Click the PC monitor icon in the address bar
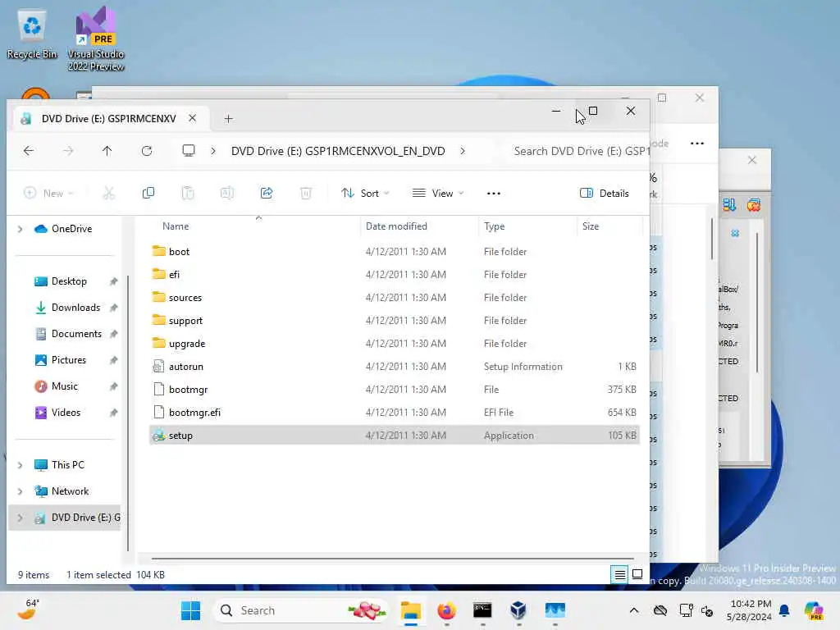Screen dimensions: 840x630 (x=189, y=151)
